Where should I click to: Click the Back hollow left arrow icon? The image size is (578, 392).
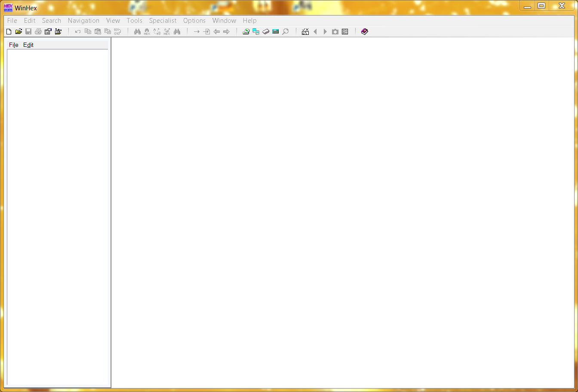pos(217,31)
